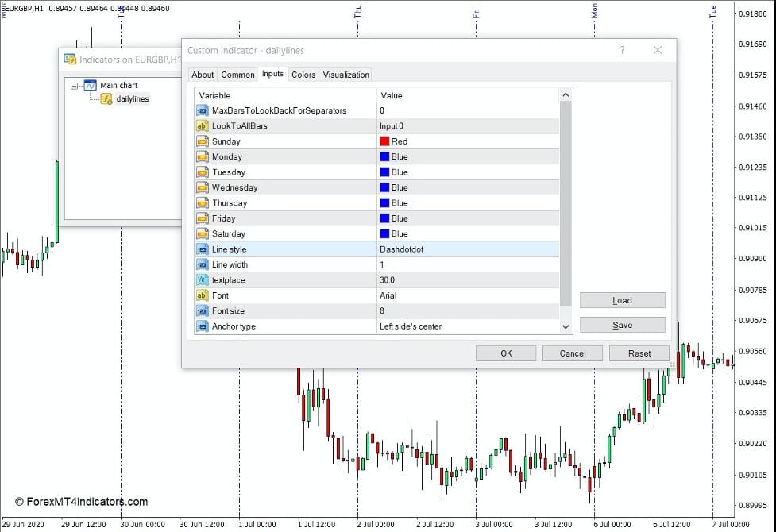Click the ab icon beside Font variable

pyautogui.click(x=203, y=295)
